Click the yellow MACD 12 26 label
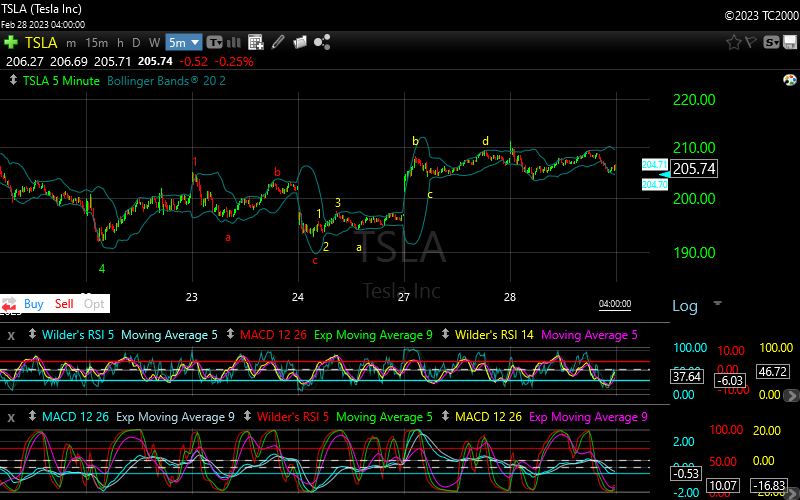 pos(488,417)
